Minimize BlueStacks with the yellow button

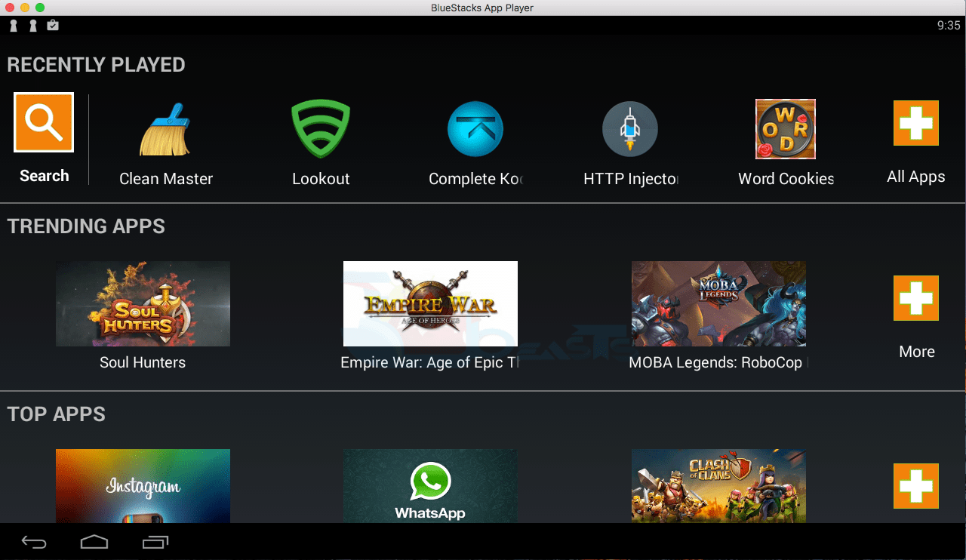25,8
